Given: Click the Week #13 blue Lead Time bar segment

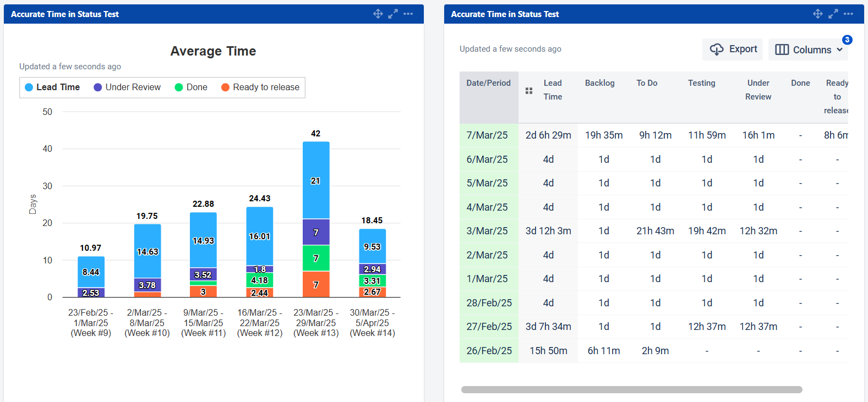Looking at the screenshot, I should [316, 180].
